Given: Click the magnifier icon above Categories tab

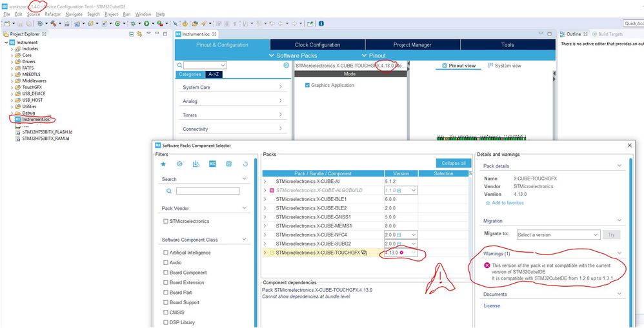Looking at the screenshot, I should [x=179, y=65].
